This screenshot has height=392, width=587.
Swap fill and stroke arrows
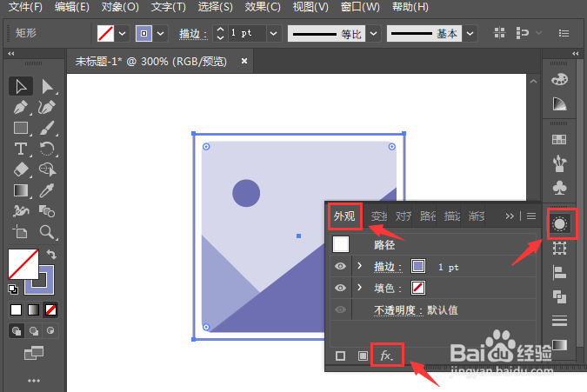coord(51,255)
